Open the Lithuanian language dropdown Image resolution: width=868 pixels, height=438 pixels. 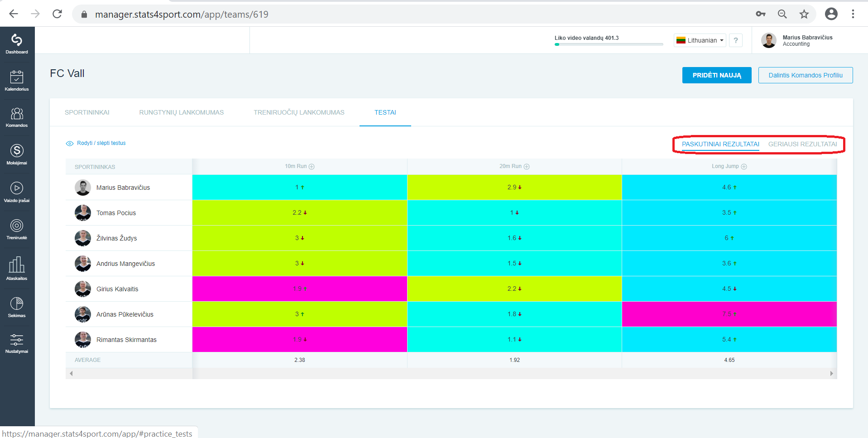(700, 40)
